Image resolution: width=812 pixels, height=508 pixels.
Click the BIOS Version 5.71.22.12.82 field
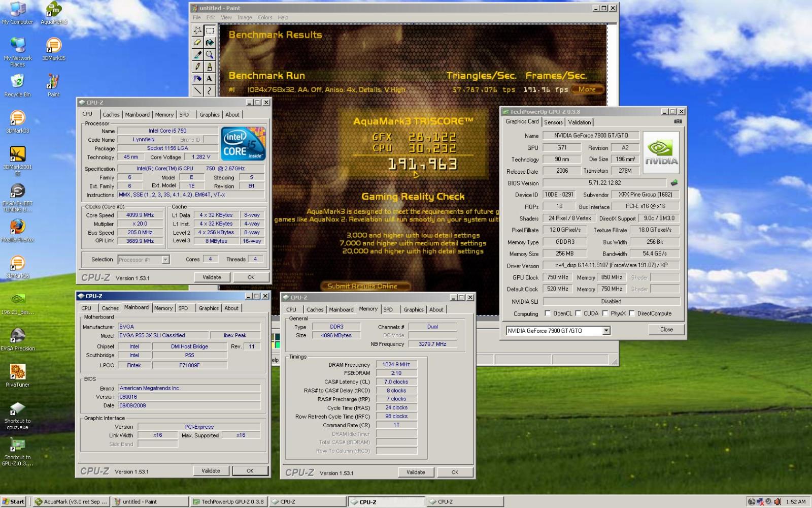[x=604, y=183]
